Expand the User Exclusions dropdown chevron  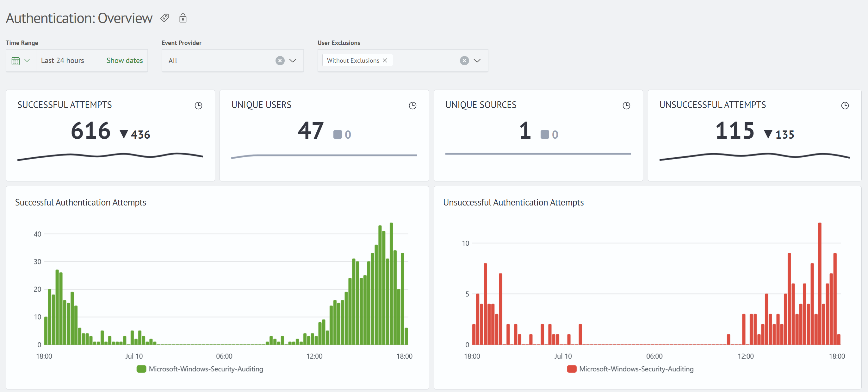pos(477,61)
